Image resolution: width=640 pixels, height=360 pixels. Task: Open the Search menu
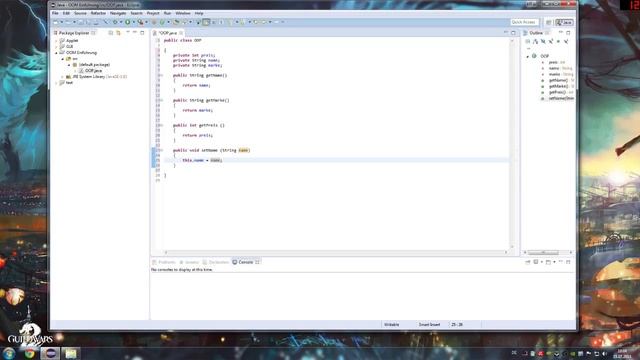click(136, 13)
